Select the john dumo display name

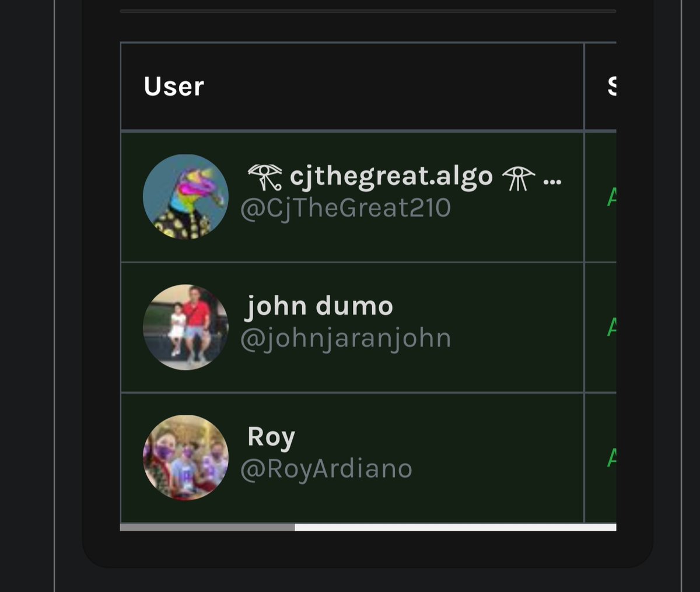point(320,307)
